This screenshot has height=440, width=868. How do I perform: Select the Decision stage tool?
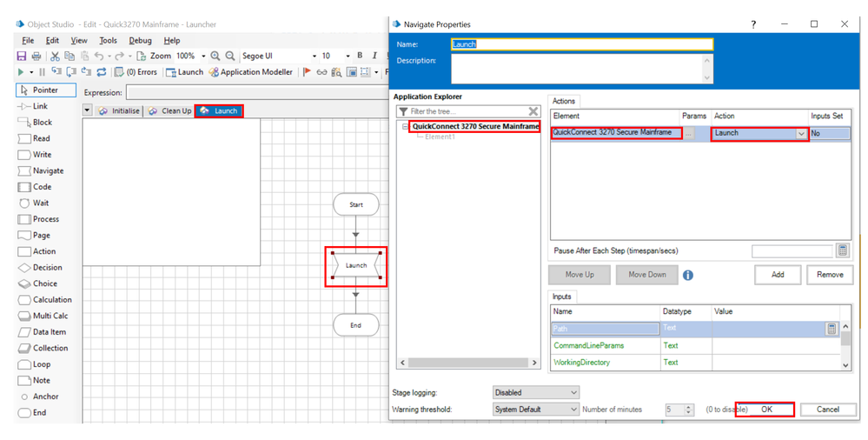(47, 268)
